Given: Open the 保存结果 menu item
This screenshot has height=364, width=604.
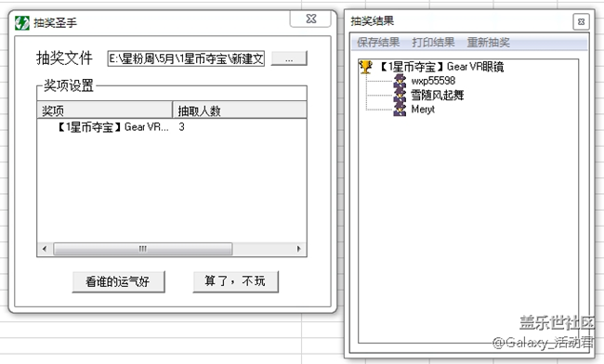Looking at the screenshot, I should pos(378,43).
